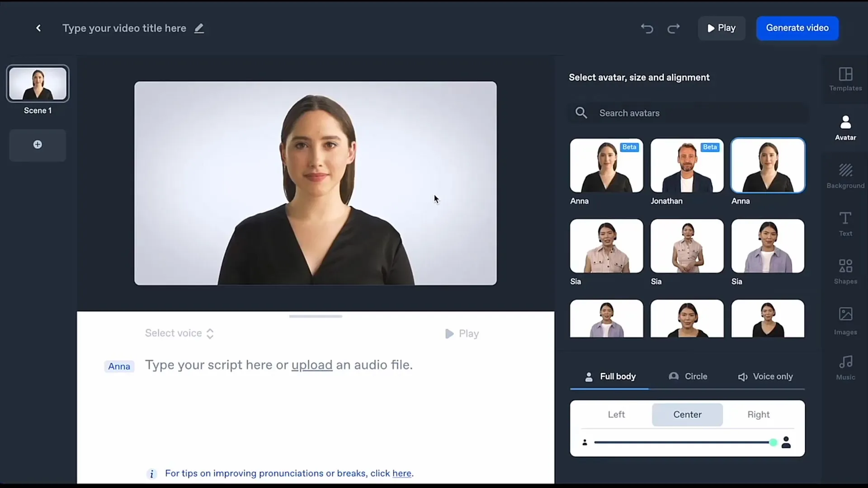This screenshot has height=488, width=868.
Task: Click the script text input field
Action: [316, 365]
